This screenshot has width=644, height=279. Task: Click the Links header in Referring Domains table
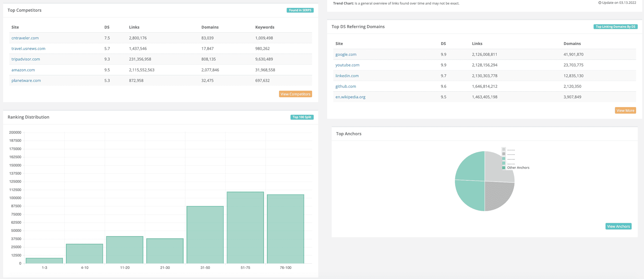(477, 44)
